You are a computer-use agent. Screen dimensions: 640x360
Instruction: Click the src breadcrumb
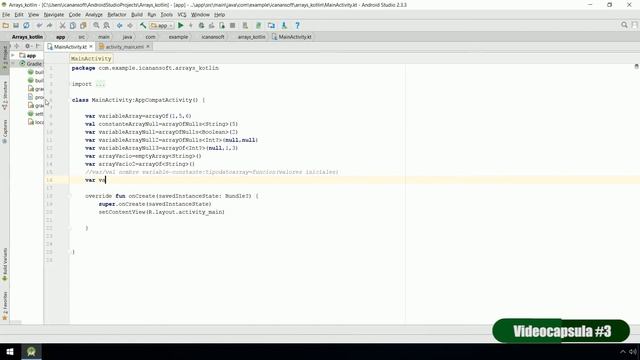click(82, 37)
